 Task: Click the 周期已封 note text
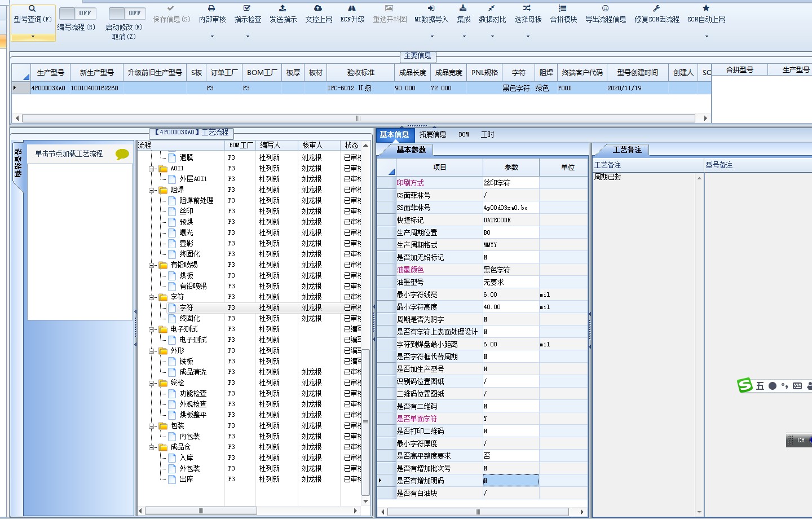pyautogui.click(x=607, y=177)
